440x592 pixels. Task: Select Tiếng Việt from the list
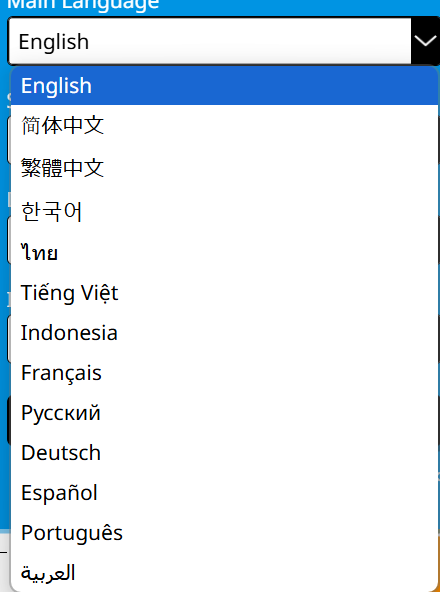[x=224, y=293]
